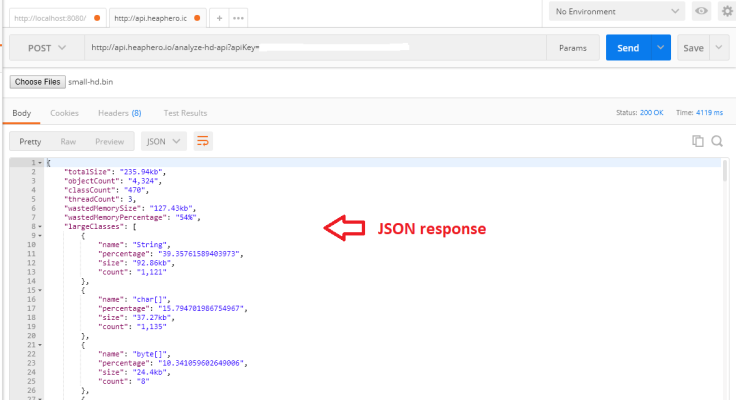Click the threadCount key on line 5
Viewport: 736px width, 400px height.
pyautogui.click(x=90, y=199)
